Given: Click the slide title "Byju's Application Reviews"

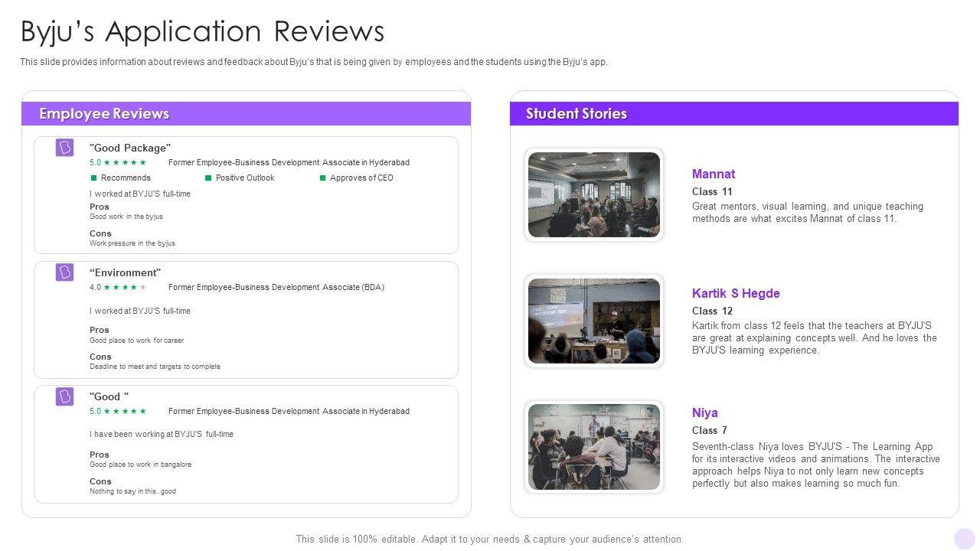Looking at the screenshot, I should pyautogui.click(x=202, y=31).
